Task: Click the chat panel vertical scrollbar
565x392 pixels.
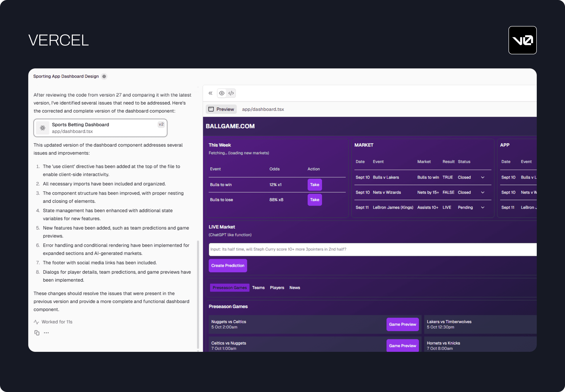Action: pos(198,295)
